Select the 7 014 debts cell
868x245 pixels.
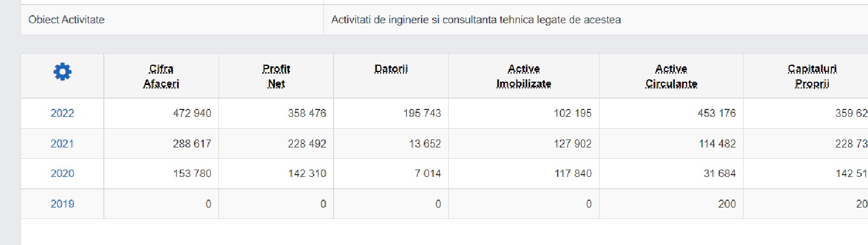click(x=391, y=174)
